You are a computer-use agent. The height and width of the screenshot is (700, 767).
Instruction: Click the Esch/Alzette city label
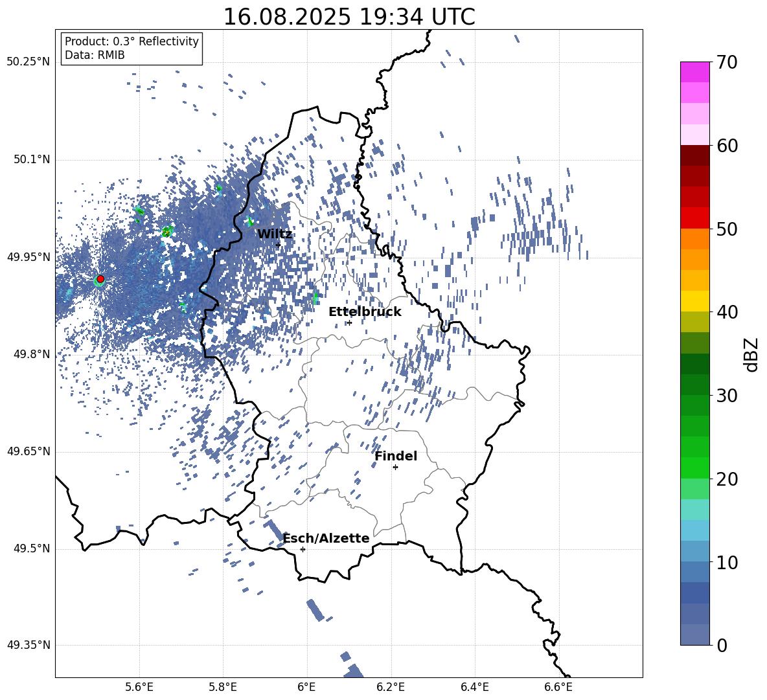click(326, 538)
